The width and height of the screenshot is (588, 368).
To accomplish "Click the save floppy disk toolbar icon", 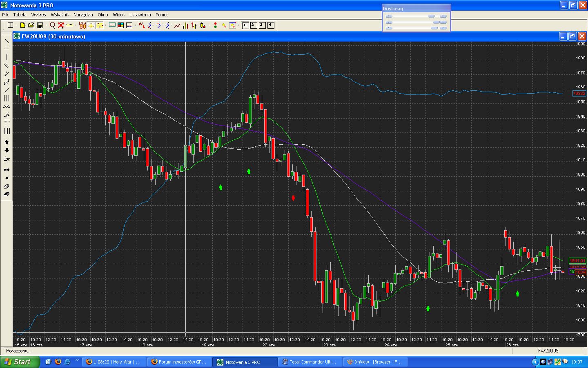I will [40, 25].
